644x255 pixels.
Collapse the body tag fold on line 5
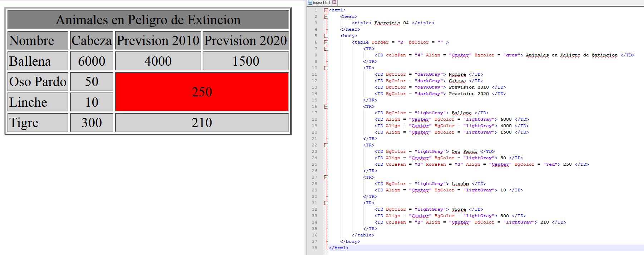pos(326,36)
